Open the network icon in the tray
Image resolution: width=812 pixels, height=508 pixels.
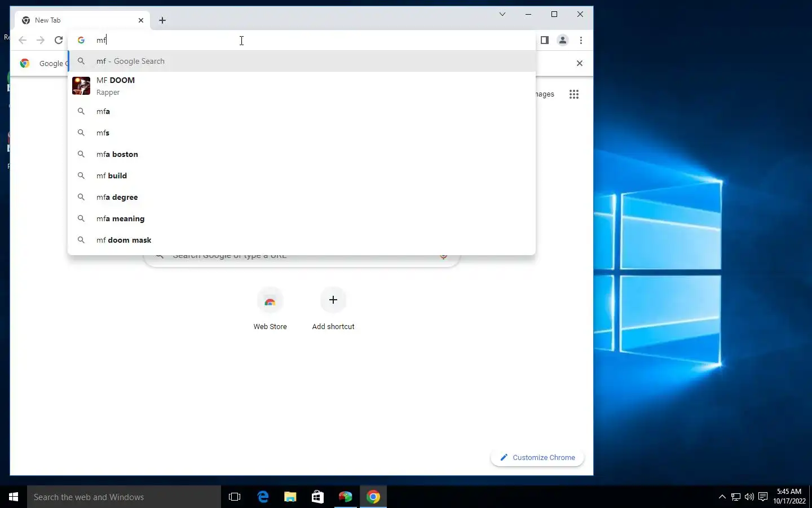pyautogui.click(x=736, y=497)
